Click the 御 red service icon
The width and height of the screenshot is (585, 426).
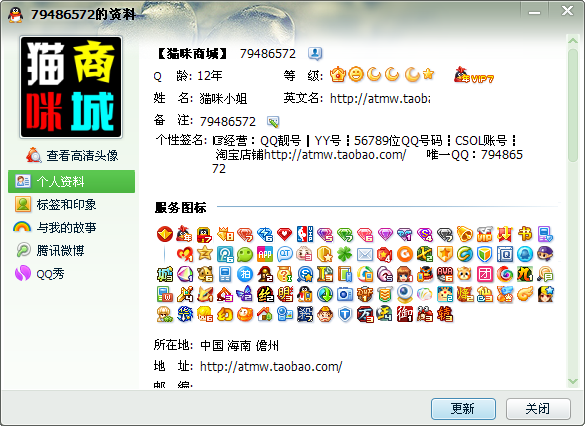coord(405,314)
